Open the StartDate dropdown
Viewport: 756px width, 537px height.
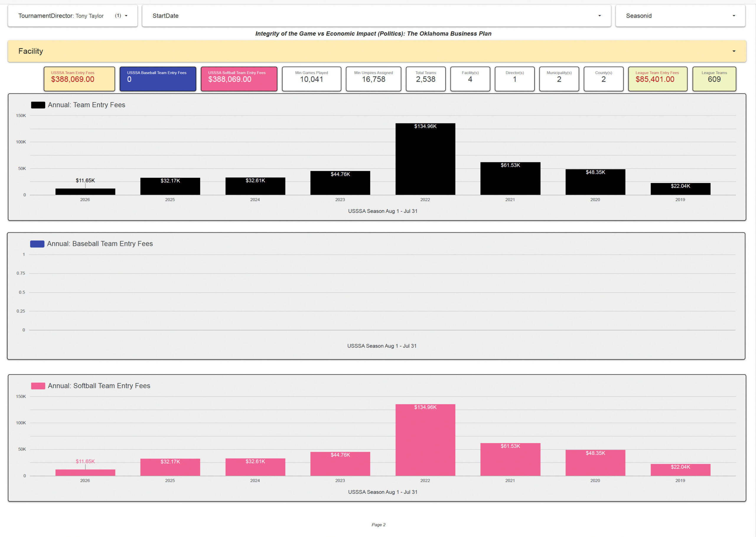tap(376, 16)
